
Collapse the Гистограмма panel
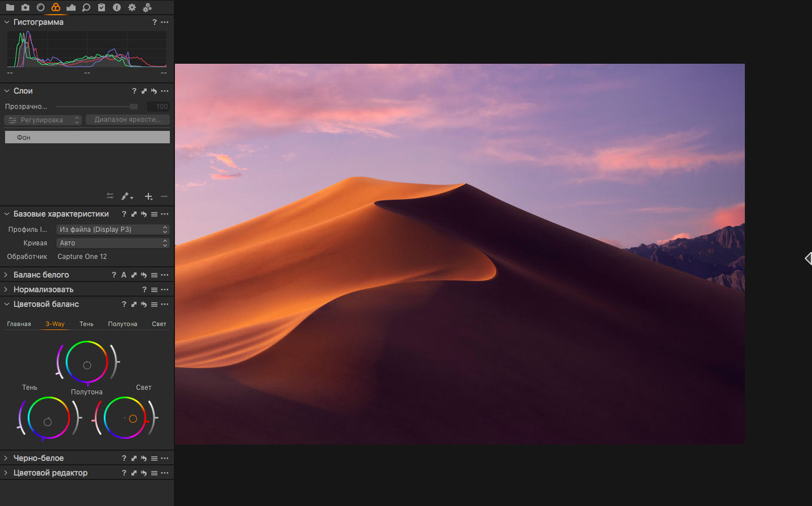(7, 22)
